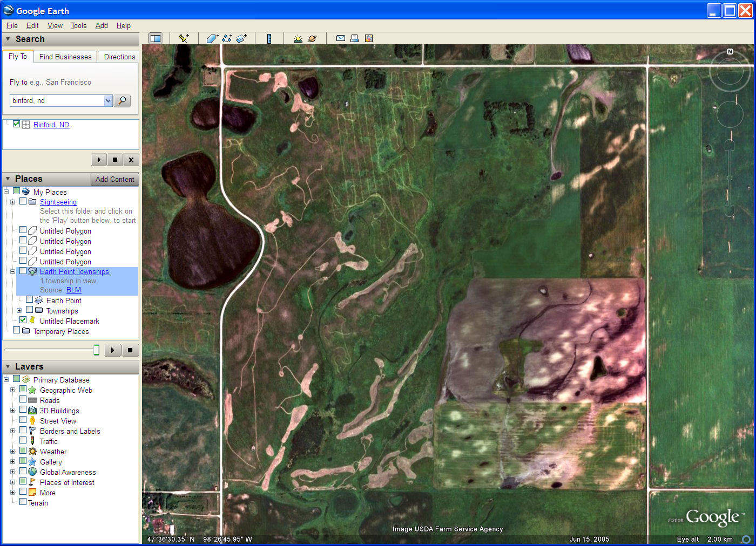Click the Street View layer person icon
The height and width of the screenshot is (546, 756).
pyautogui.click(x=32, y=421)
